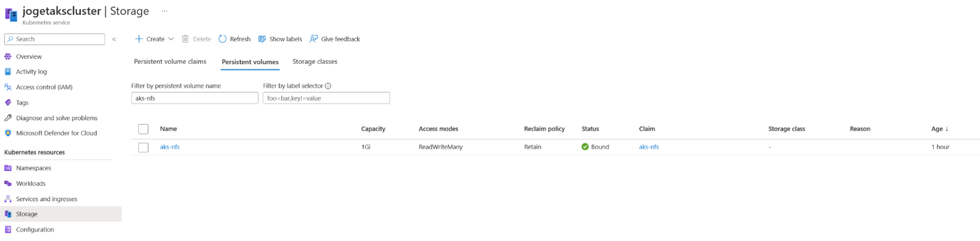
Task: Open the Namespaces resource page
Action: click(33, 168)
